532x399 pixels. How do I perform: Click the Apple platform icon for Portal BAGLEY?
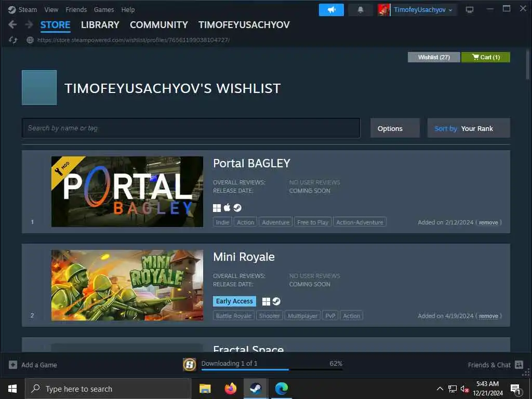[227, 208]
